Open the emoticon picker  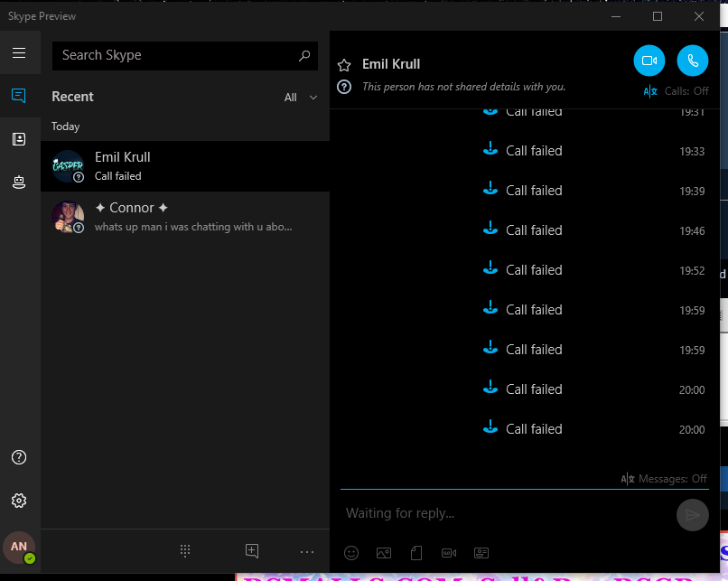pyautogui.click(x=351, y=553)
